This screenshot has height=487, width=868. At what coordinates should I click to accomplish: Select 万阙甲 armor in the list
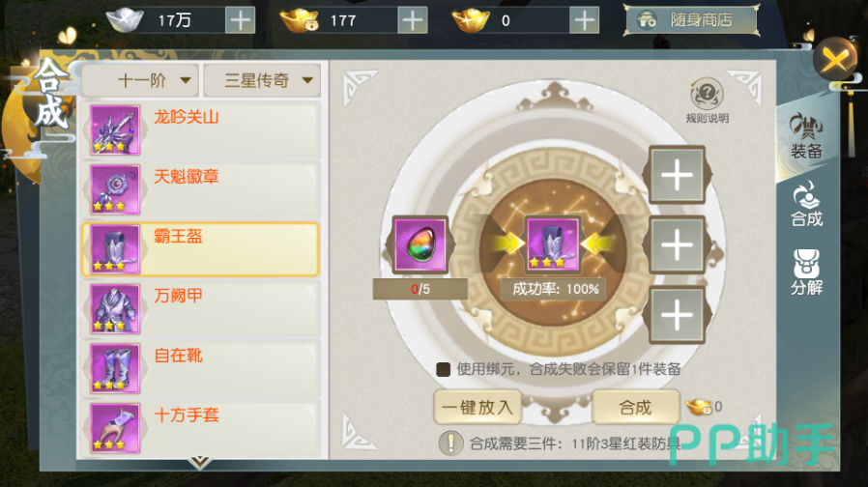pyautogui.click(x=200, y=309)
